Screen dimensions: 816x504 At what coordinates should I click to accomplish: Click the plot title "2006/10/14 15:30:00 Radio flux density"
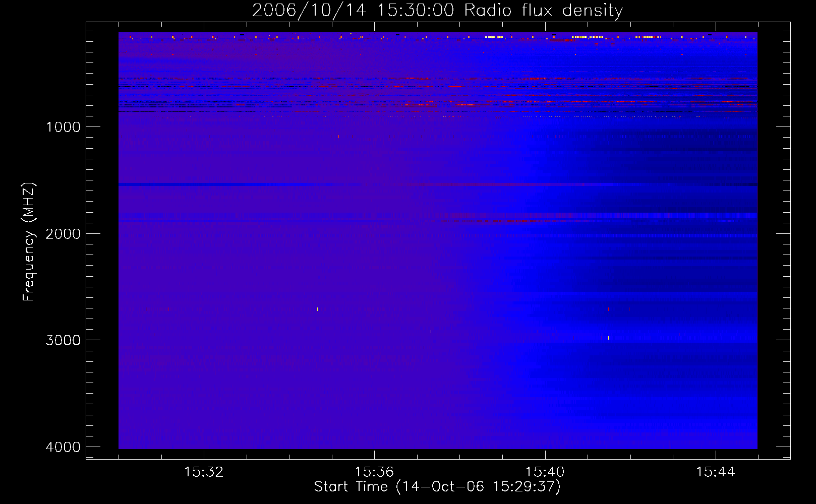437,11
